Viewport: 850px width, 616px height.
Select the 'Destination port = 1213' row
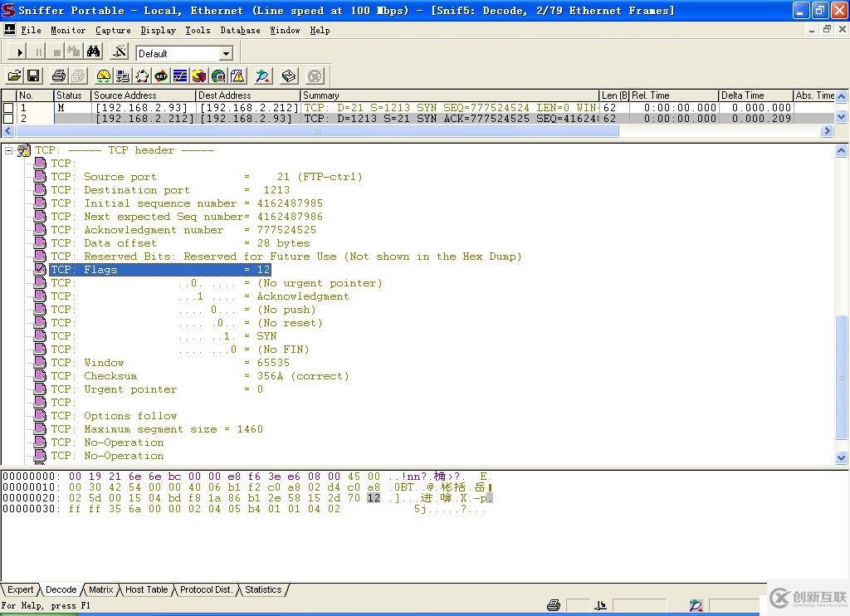170,190
